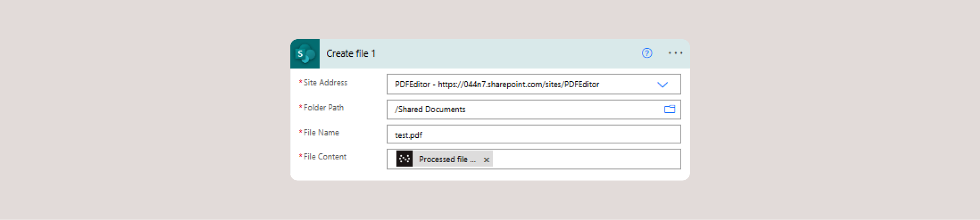The width and height of the screenshot is (980, 220).
Task: Click the SharePoint connector icon
Action: (305, 54)
